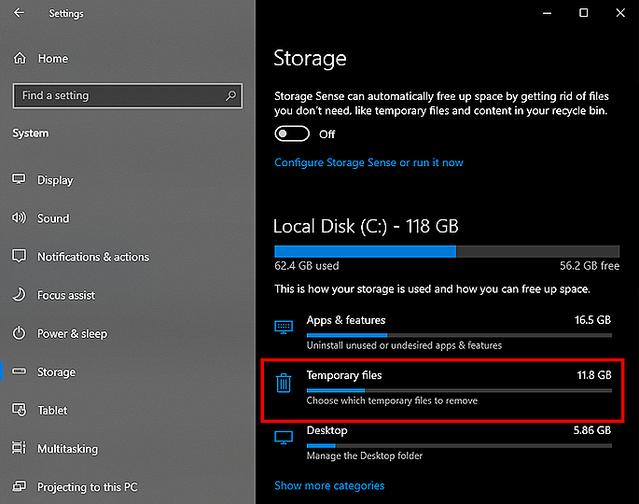Click the Tablet icon
The image size is (639, 504).
(x=19, y=409)
